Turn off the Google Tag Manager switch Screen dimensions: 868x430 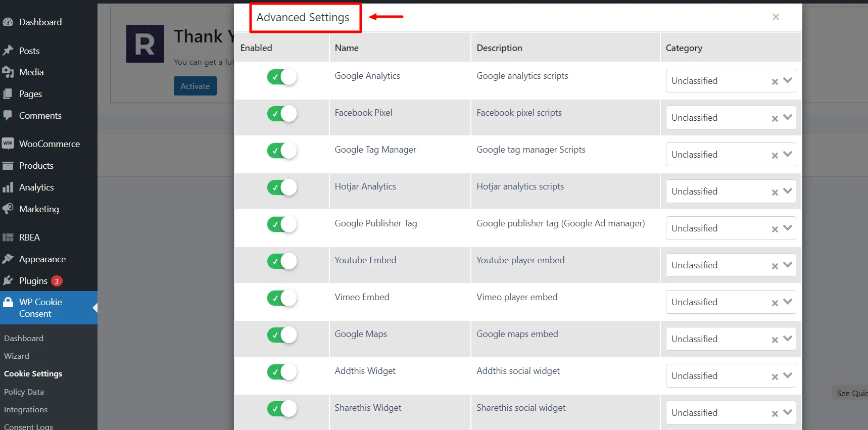coord(282,151)
